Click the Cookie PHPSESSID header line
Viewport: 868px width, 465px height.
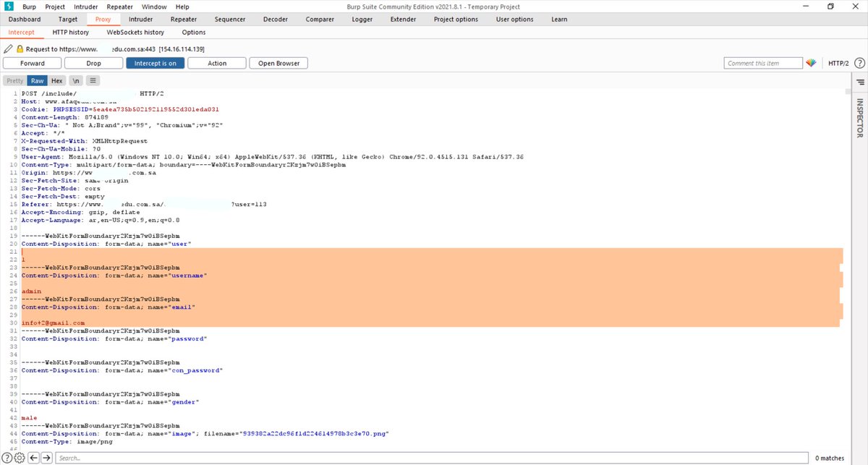tap(120, 109)
